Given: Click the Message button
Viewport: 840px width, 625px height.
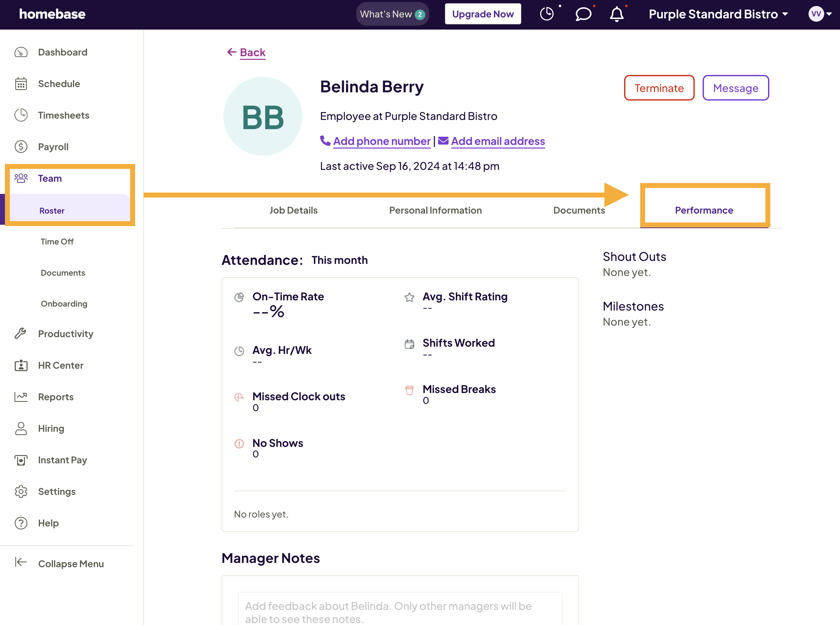Looking at the screenshot, I should pos(735,88).
